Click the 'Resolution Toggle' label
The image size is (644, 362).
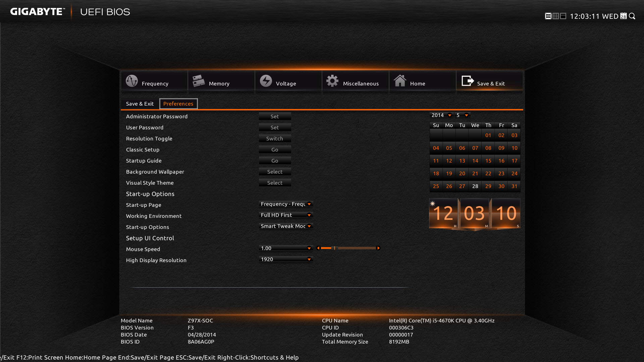coord(149,139)
